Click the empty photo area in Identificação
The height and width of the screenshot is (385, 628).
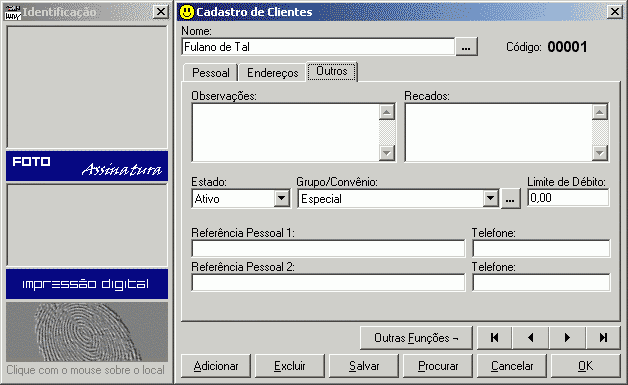click(87, 87)
